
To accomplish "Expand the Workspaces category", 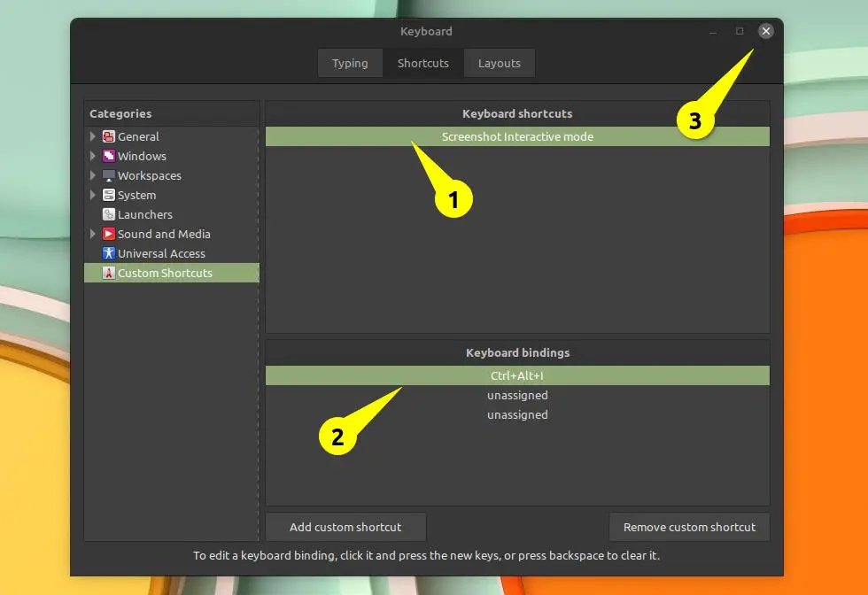I will [92, 175].
